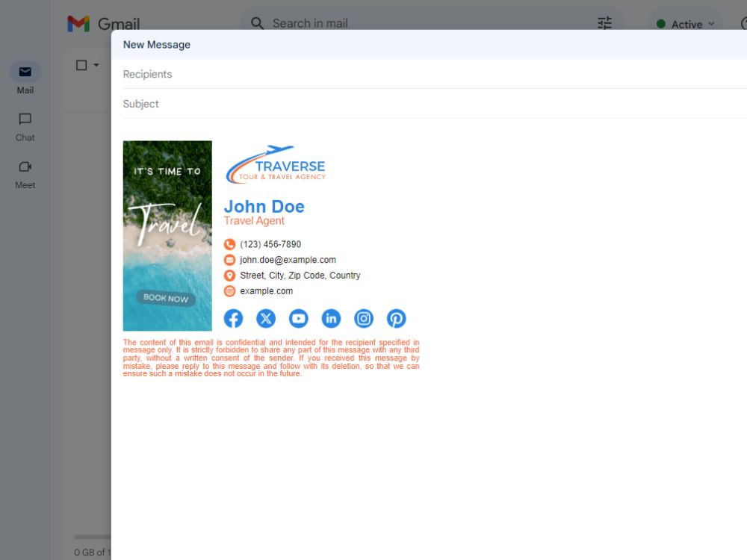Screen dimensions: 747x560
Task: Click the Subject field
Action: 435,104
